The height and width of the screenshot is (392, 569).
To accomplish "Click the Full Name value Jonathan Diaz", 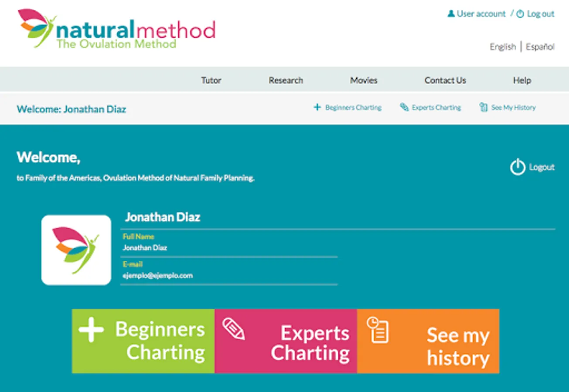I will point(145,248).
